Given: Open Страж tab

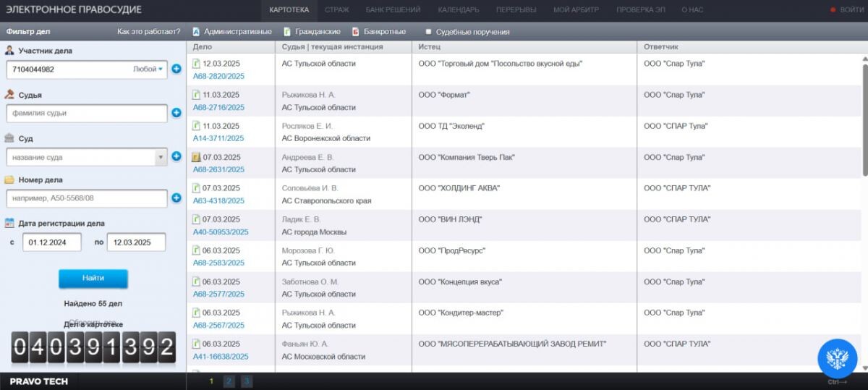Looking at the screenshot, I should pyautogui.click(x=336, y=10).
